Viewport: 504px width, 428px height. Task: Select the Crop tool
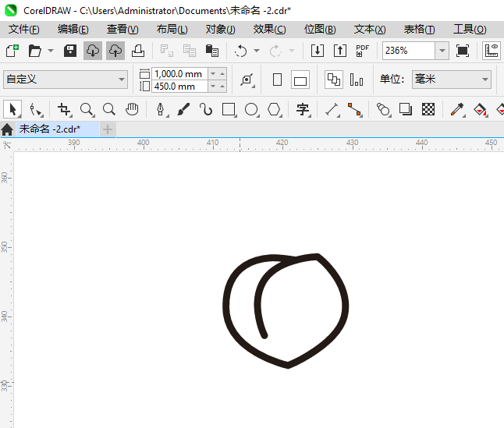[64, 109]
